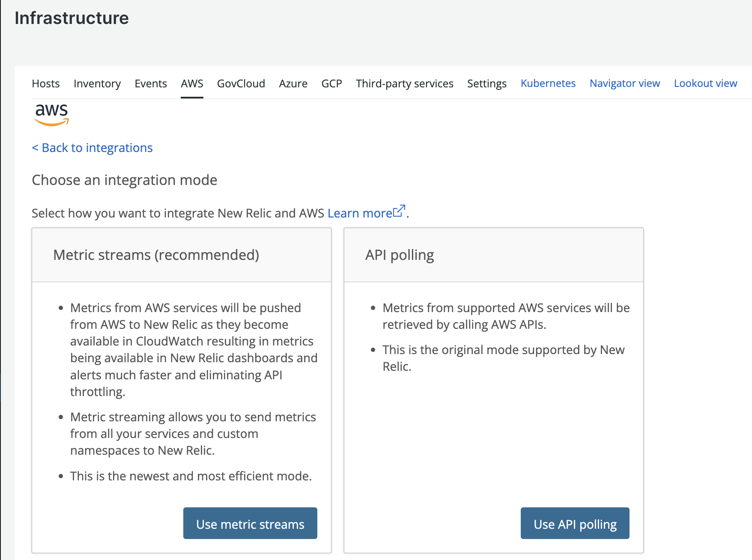Open the Learn more external link icon
This screenshot has height=560, width=752.
(400, 209)
